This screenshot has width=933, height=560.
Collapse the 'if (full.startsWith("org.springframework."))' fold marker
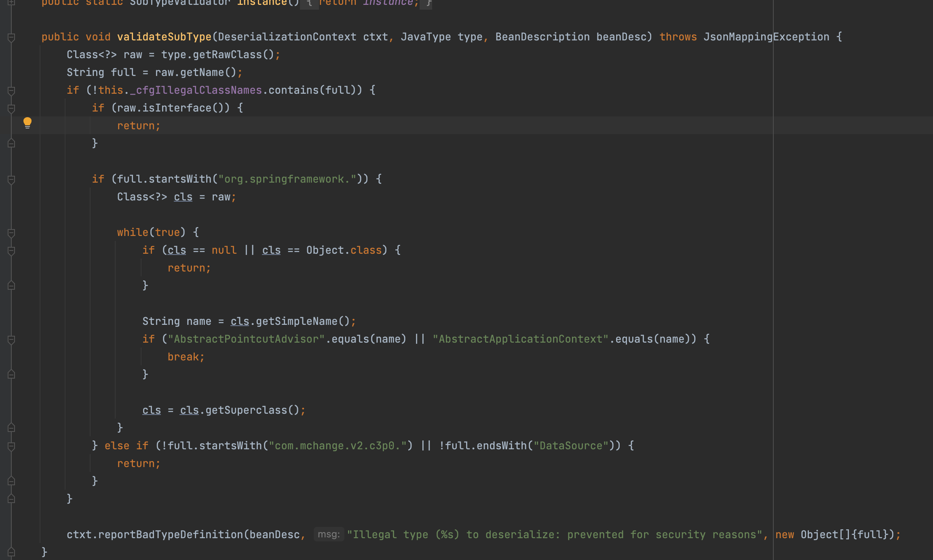pyautogui.click(x=11, y=180)
